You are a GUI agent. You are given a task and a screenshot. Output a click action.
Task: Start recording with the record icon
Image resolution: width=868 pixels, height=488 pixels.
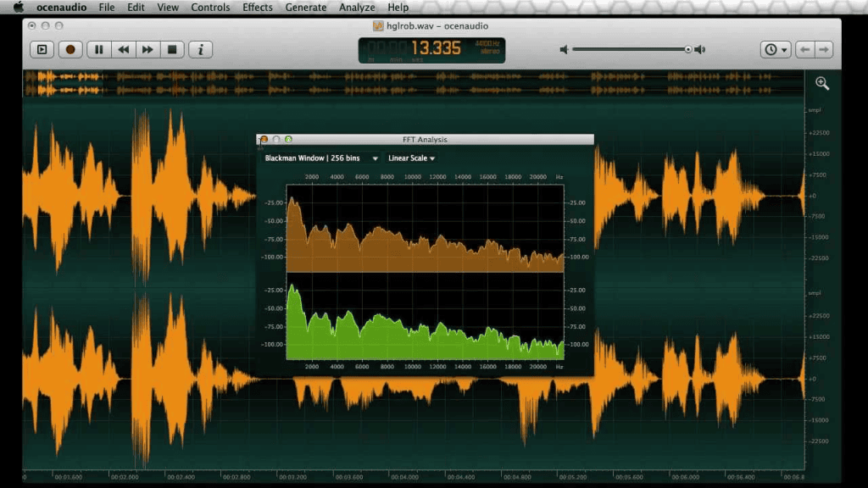[x=70, y=49]
